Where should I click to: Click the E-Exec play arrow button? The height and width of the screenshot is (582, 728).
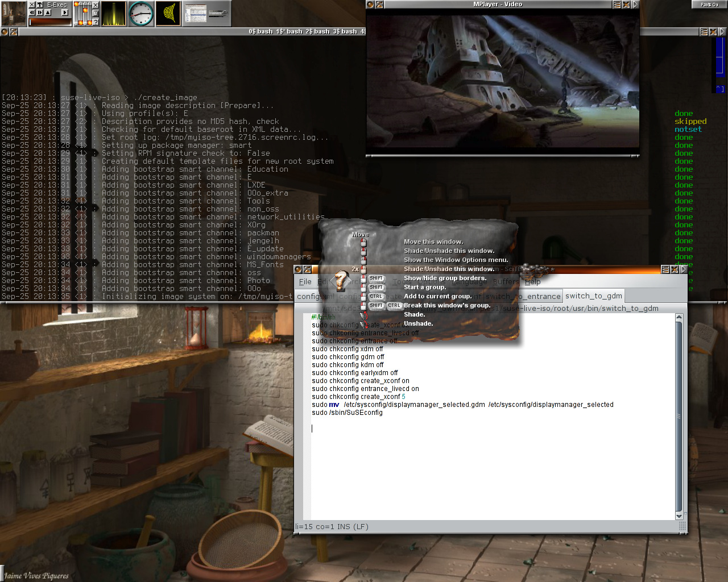pyautogui.click(x=64, y=13)
